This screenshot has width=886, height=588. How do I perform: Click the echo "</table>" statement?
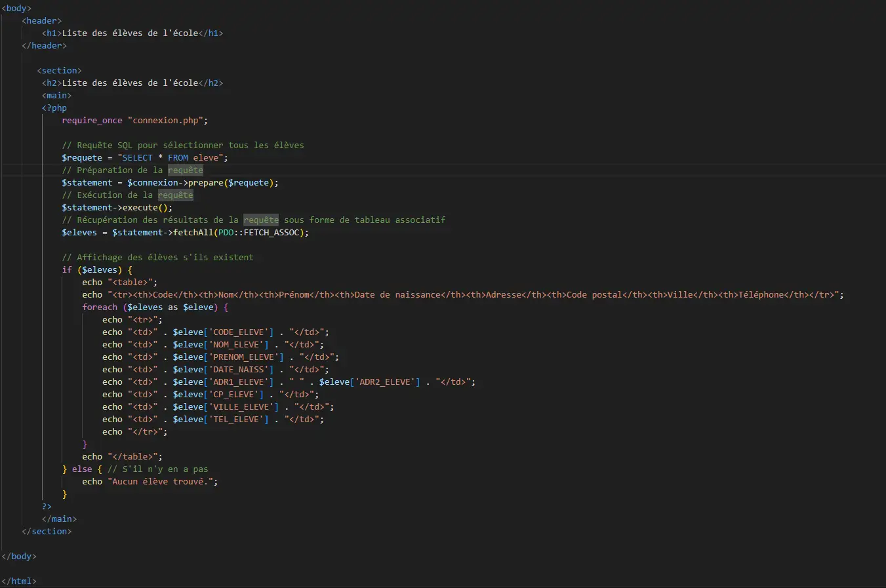coord(122,457)
